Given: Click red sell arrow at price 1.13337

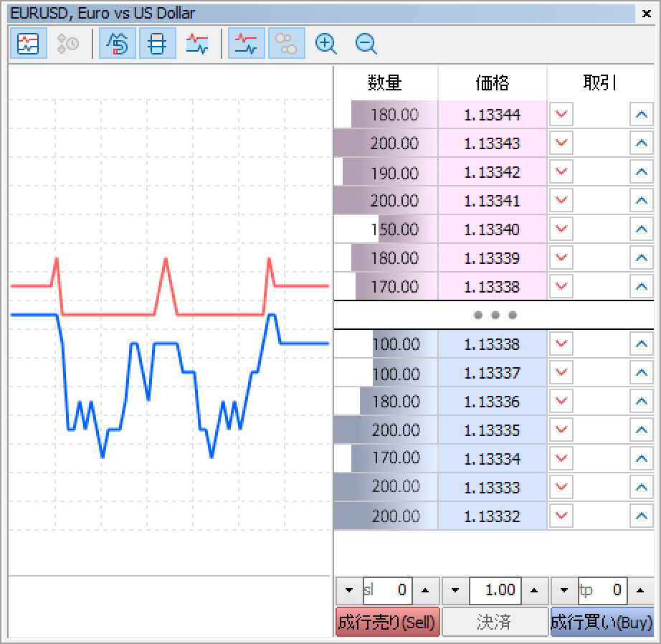Looking at the screenshot, I should (x=561, y=372).
